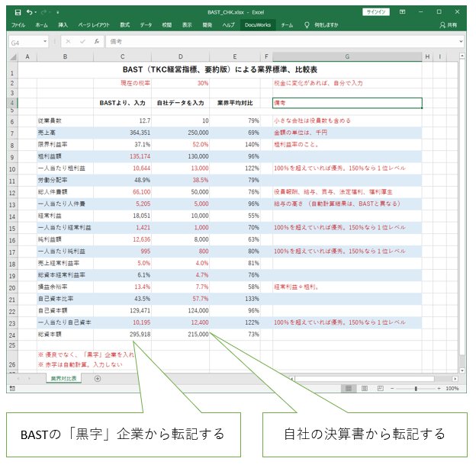Click the insert function fx icon
The height and width of the screenshot is (468, 476).
pos(97,42)
